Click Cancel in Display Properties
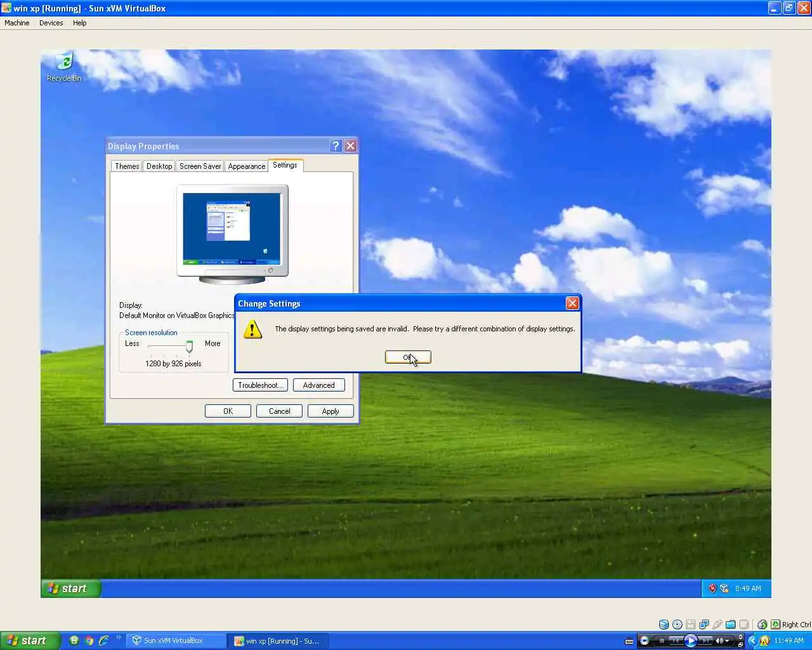Image resolution: width=812 pixels, height=650 pixels. [279, 411]
